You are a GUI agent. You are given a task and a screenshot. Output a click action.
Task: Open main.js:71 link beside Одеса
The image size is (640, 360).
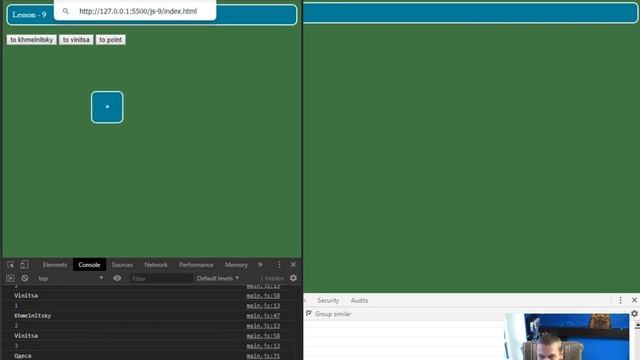point(263,356)
